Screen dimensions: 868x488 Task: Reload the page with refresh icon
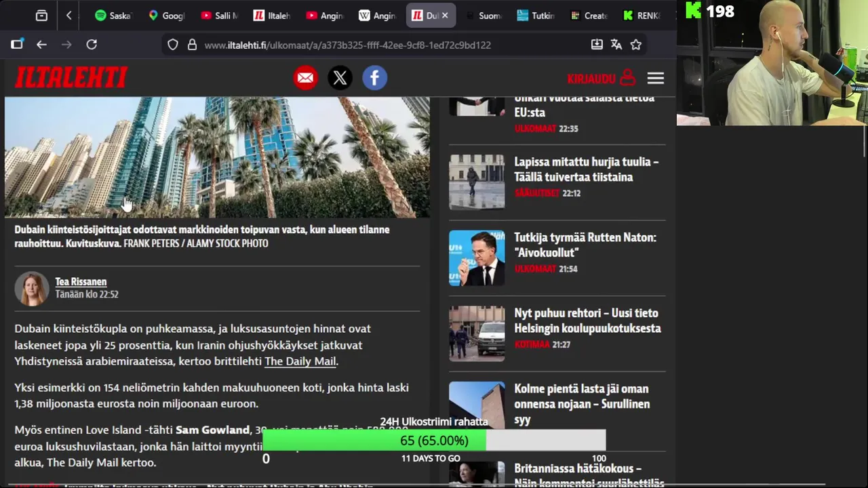coord(92,45)
